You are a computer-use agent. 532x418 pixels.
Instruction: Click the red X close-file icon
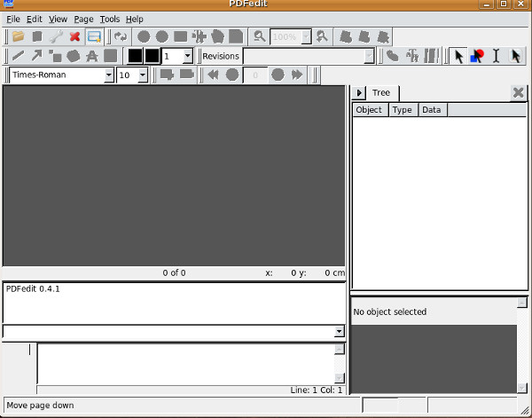tap(74, 36)
